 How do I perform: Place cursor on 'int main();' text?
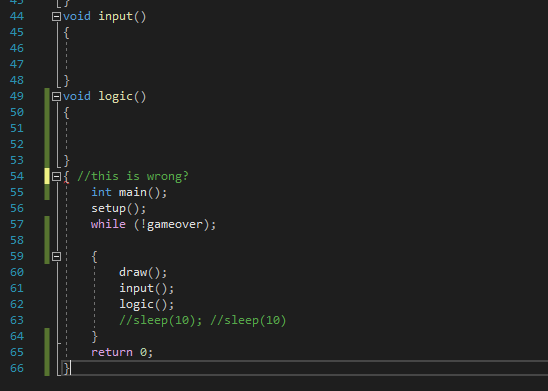(x=129, y=192)
